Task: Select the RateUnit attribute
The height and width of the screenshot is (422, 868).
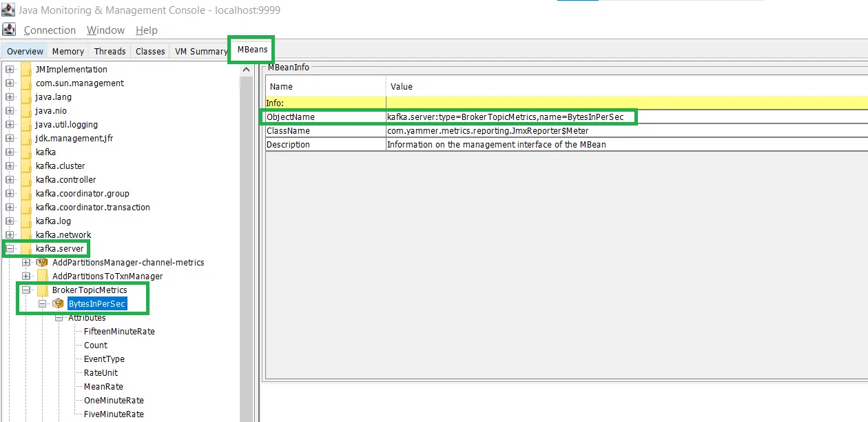Action: [101, 373]
